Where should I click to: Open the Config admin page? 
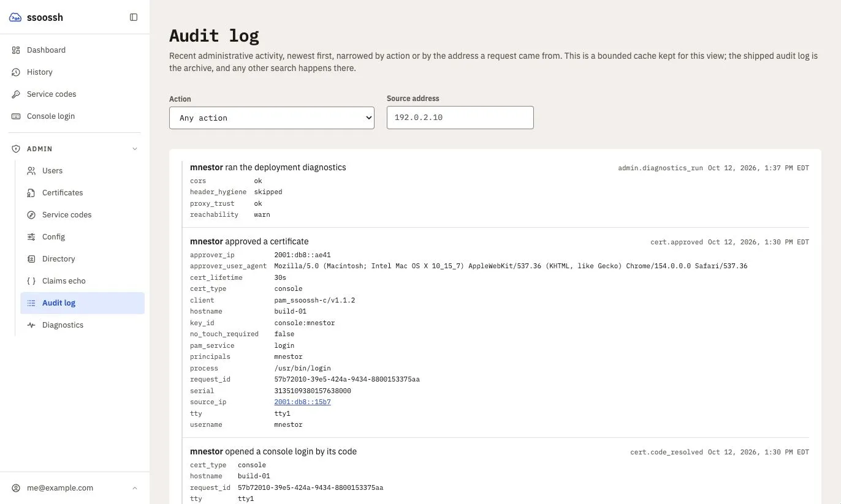(x=82, y=237)
